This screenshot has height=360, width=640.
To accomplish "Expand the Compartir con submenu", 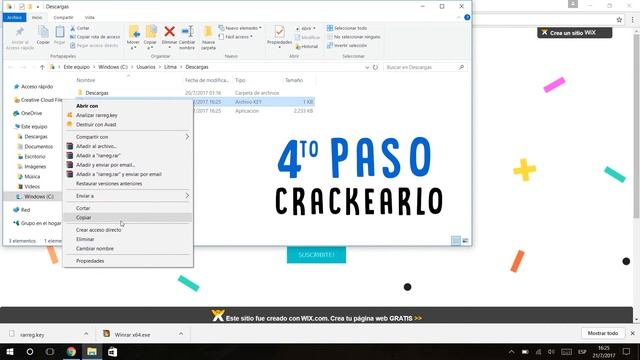I will coord(128,137).
